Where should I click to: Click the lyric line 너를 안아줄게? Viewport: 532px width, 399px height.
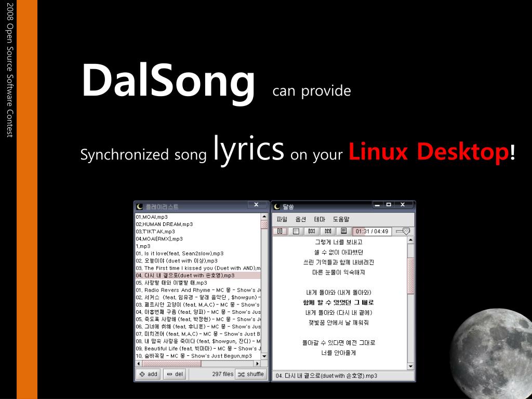pyautogui.click(x=339, y=353)
